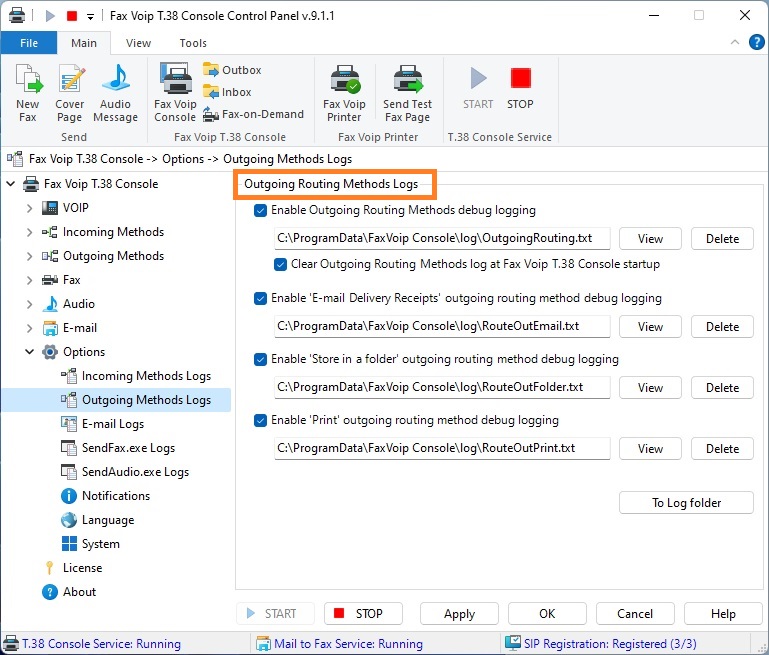
Task: Open the quick access toolbar dropdown arrow
Action: [90, 17]
